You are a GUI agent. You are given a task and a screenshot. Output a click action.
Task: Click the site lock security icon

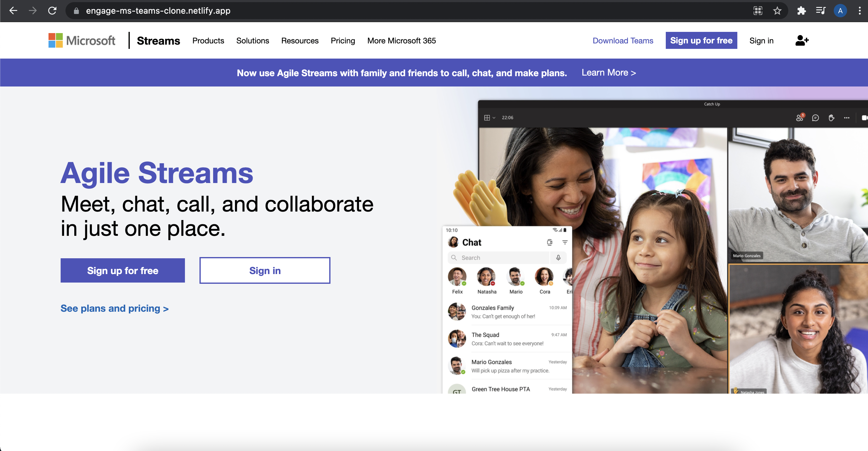(76, 11)
